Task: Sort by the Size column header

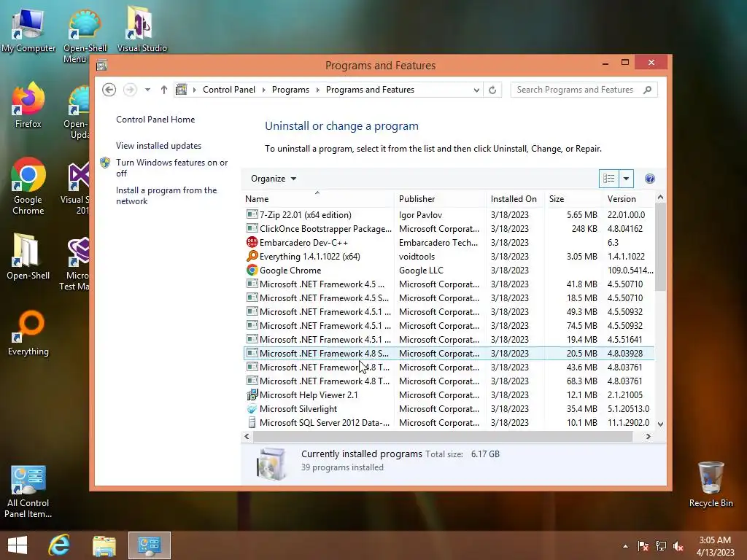Action: (x=573, y=198)
